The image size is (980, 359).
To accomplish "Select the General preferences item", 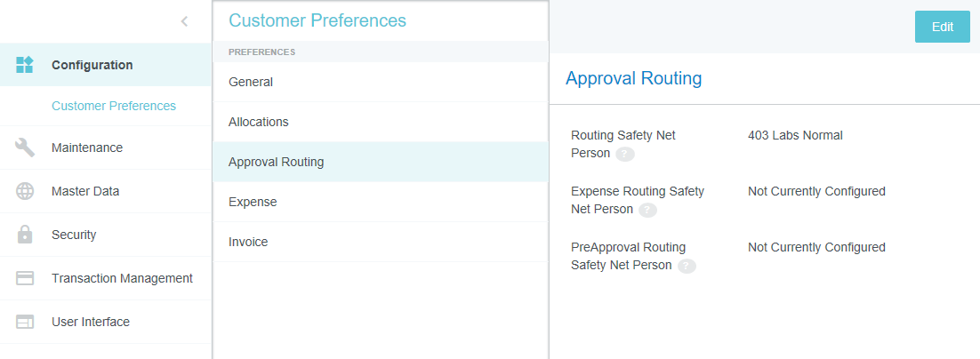I will [x=251, y=82].
